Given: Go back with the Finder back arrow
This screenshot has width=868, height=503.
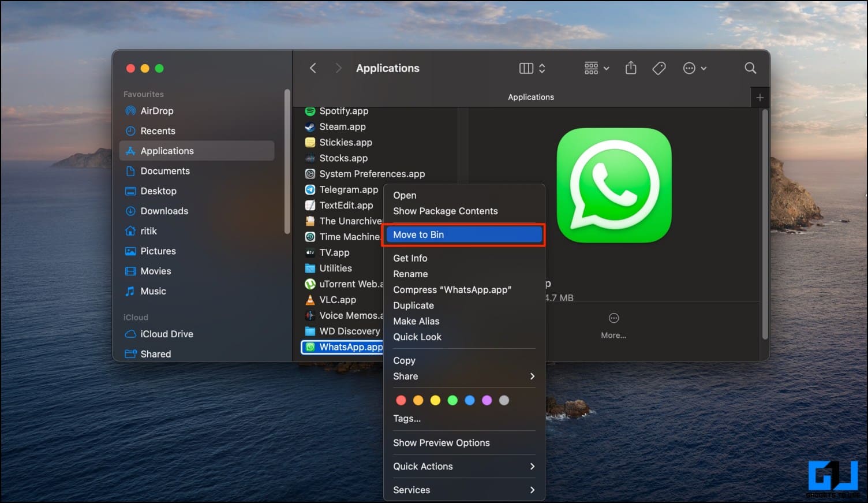Looking at the screenshot, I should coord(313,68).
